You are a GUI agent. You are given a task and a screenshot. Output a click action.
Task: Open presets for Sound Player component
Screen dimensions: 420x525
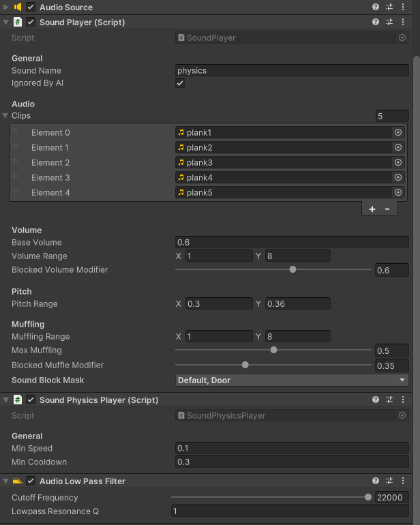pos(389,22)
